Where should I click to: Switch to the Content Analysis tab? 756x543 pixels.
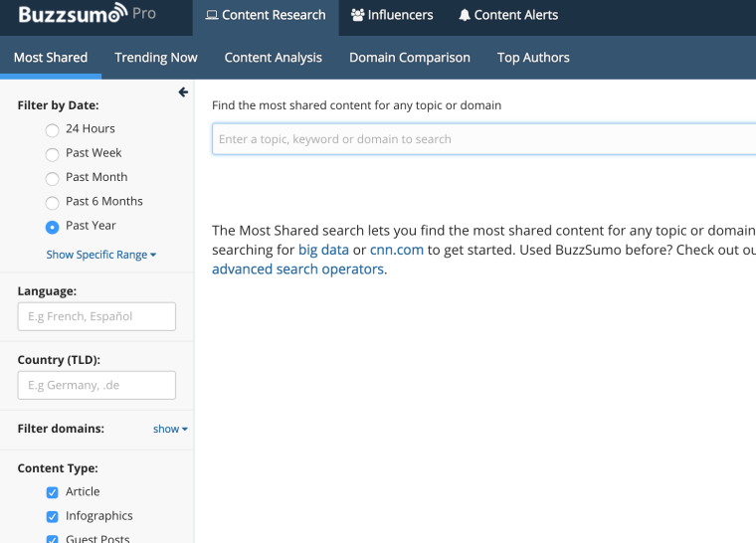pyautogui.click(x=274, y=58)
